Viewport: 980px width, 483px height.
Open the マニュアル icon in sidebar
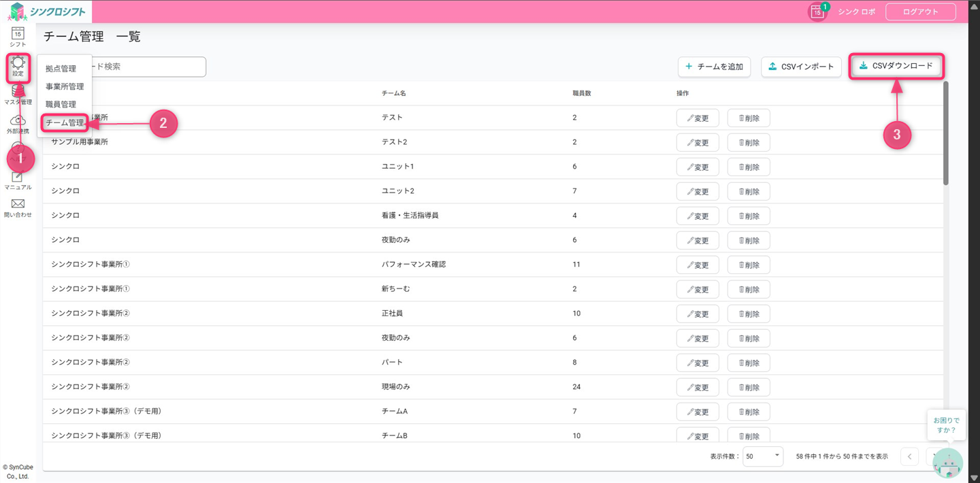pos(18,180)
